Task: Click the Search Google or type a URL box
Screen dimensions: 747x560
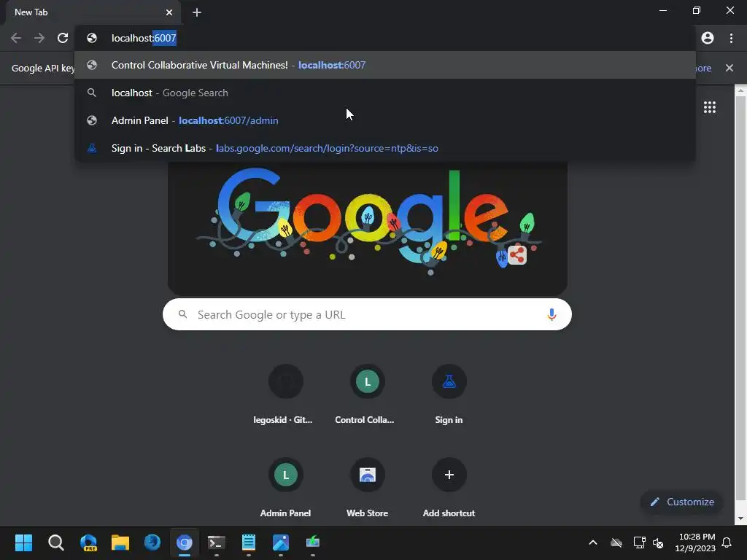Action: coord(367,314)
